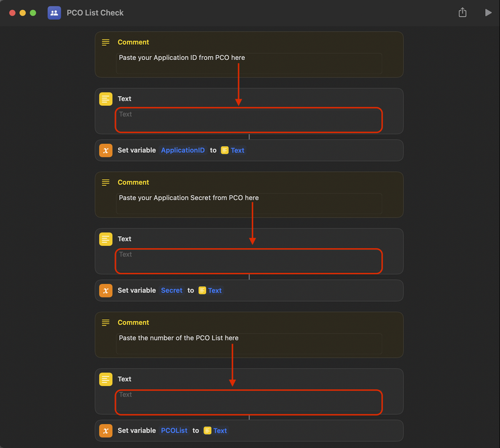Select Text value token for PCOList variable
The height and width of the screenshot is (448, 500).
(215, 431)
